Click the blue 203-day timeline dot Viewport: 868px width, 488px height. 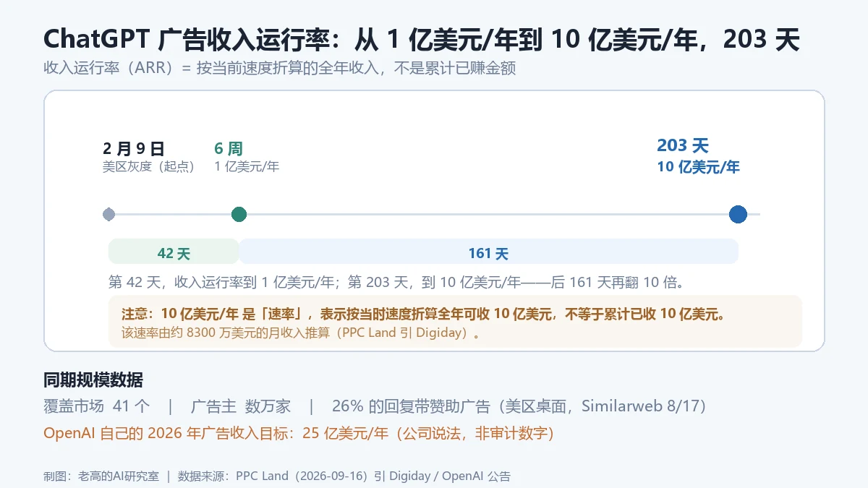pos(738,215)
